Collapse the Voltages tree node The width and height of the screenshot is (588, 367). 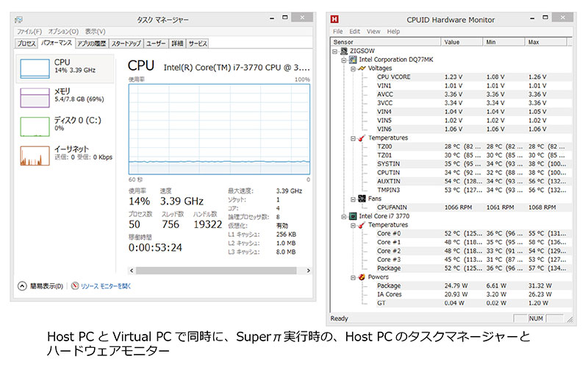352,68
